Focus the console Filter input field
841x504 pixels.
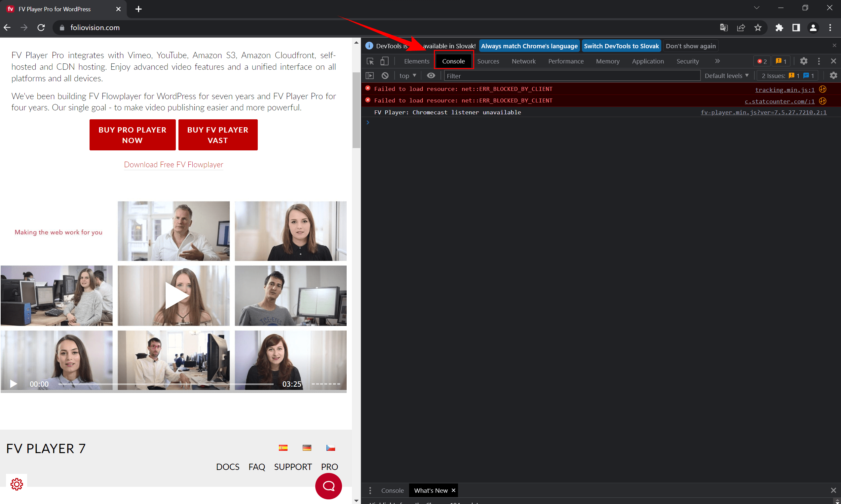point(572,76)
